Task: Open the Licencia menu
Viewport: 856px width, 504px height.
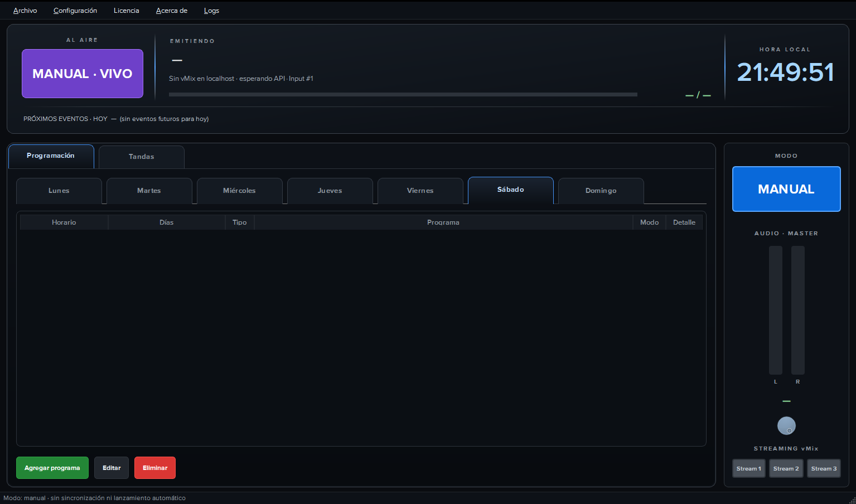Action: (126, 10)
